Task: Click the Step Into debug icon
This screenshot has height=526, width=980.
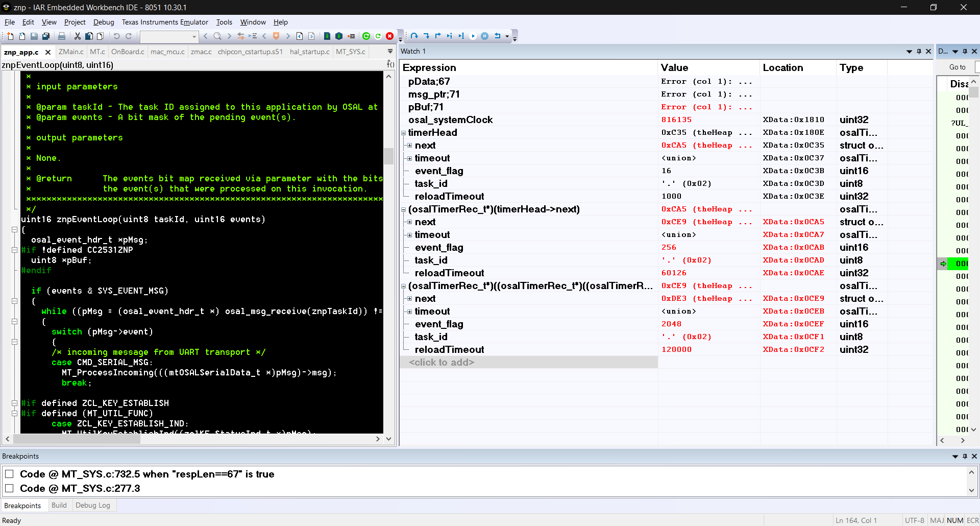Action: coord(426,36)
